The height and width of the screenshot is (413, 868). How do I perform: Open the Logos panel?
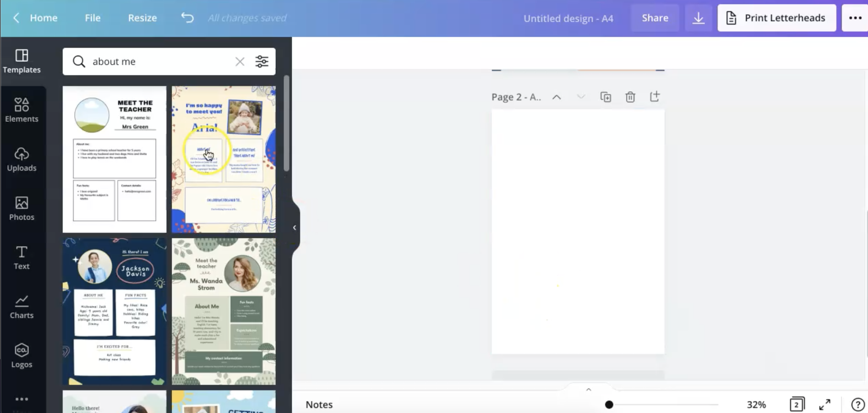pos(22,356)
